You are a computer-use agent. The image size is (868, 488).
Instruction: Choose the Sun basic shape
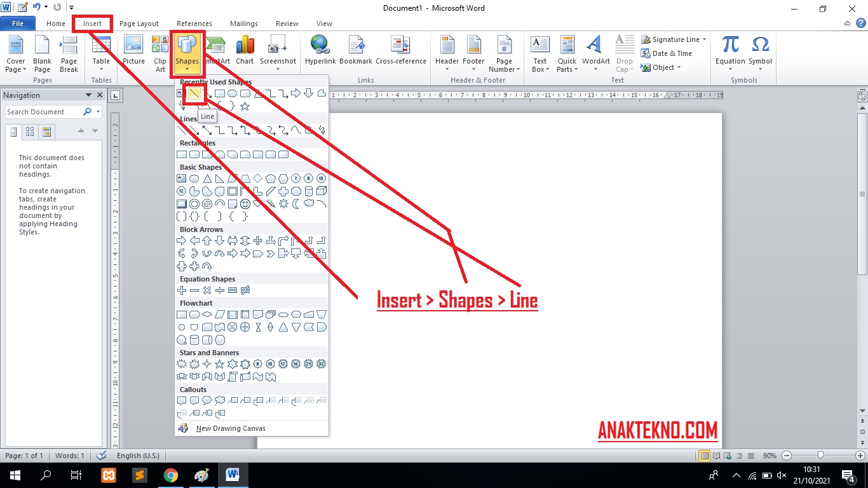[283, 204]
